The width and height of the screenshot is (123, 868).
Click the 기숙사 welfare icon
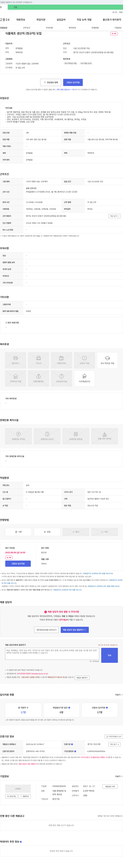coord(39,360)
